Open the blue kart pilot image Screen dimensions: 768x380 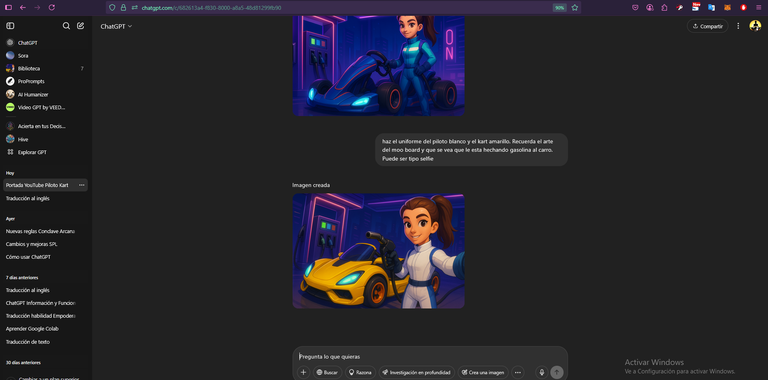tap(379, 66)
